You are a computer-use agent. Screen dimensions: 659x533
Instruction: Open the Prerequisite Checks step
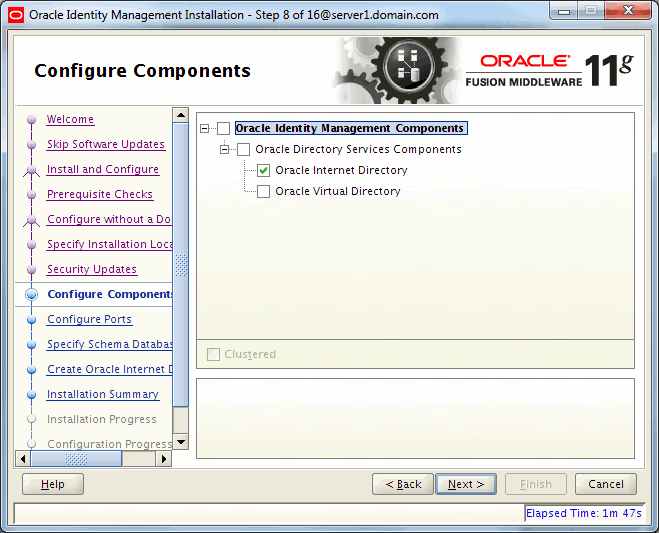point(100,194)
